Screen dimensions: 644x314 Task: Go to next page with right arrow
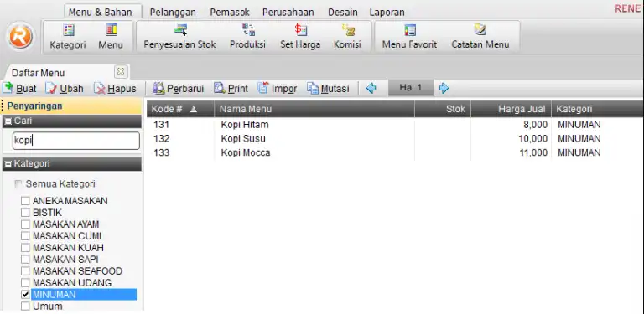(444, 88)
